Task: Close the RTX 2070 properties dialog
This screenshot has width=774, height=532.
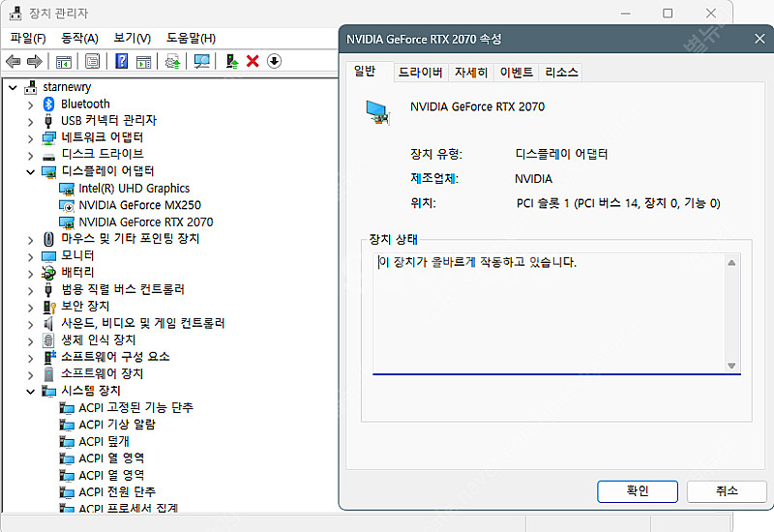Action: point(759,39)
